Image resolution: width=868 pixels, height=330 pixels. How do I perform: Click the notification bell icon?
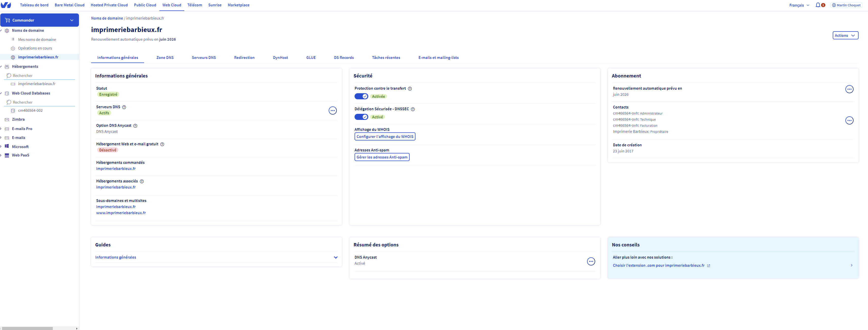818,5
